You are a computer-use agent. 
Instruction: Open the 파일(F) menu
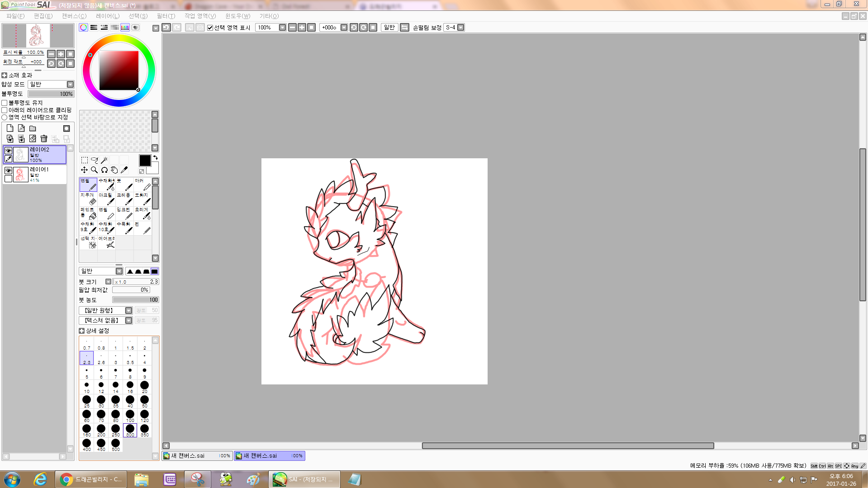click(15, 16)
